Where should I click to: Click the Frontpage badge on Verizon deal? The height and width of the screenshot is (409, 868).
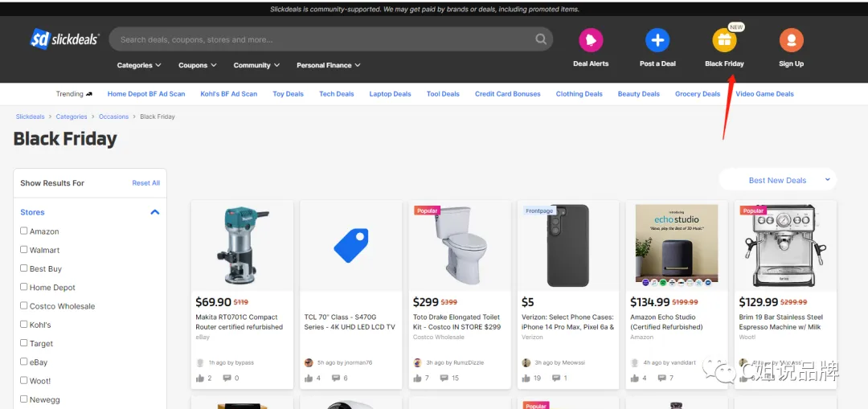(540, 211)
